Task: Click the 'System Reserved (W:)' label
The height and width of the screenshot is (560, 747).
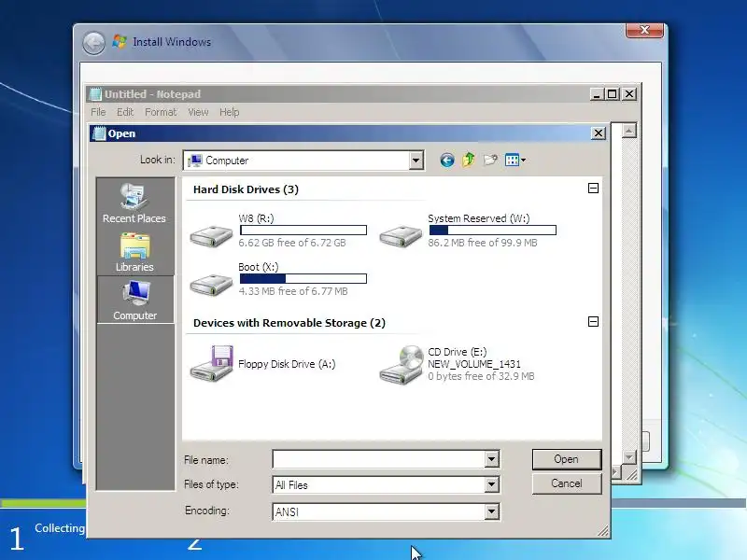Action: coord(478,218)
